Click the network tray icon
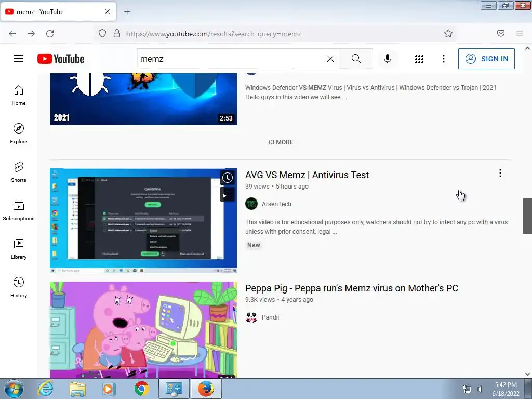This screenshot has width=532, height=399. click(467, 389)
